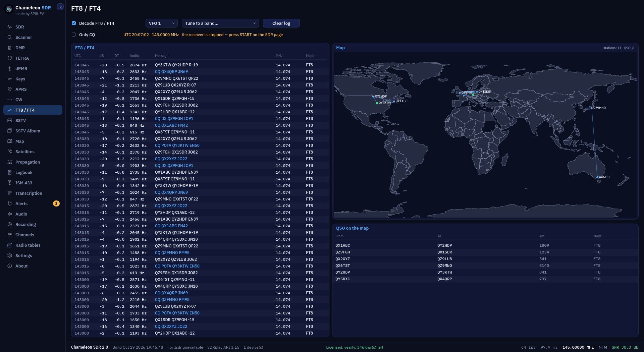Select the QX6TST to QZ9MNO QSO row
The image size is (644, 352).
pos(485,266)
